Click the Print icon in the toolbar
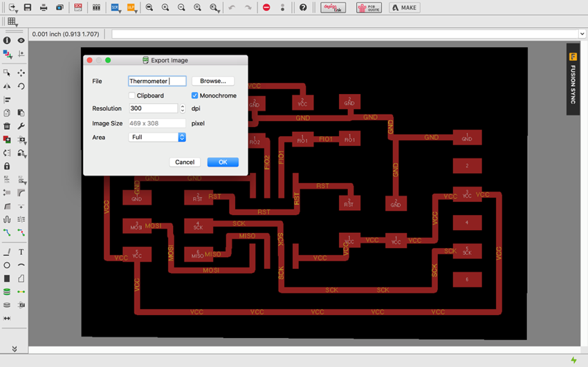The width and height of the screenshot is (588, 367). click(x=44, y=8)
